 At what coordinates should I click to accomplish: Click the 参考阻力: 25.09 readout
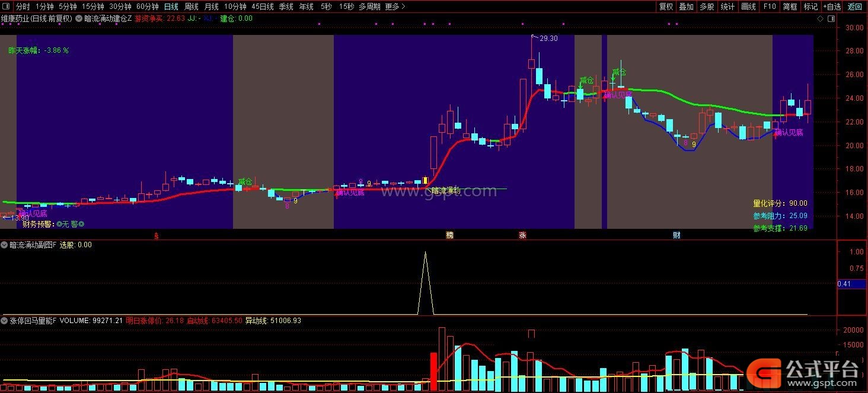pos(780,216)
